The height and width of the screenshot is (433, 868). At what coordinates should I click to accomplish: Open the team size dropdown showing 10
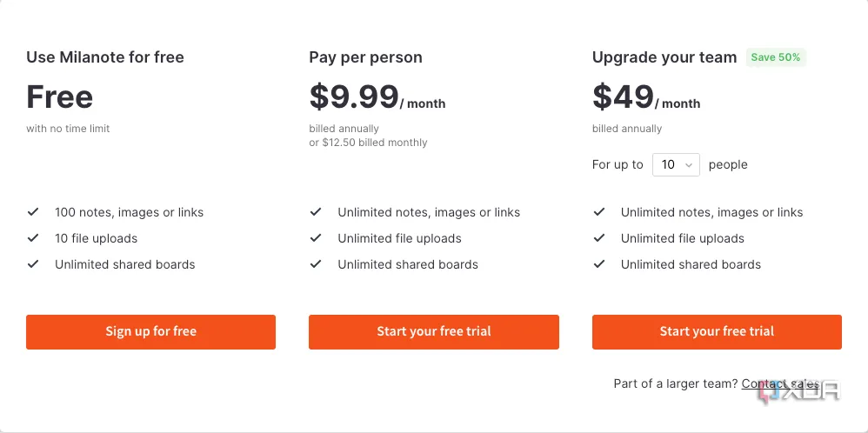point(676,164)
